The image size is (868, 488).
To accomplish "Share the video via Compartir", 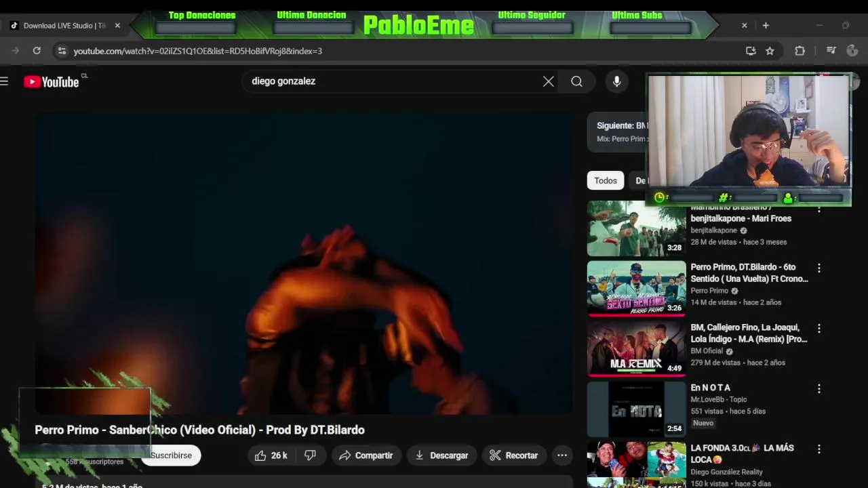I will point(366,455).
